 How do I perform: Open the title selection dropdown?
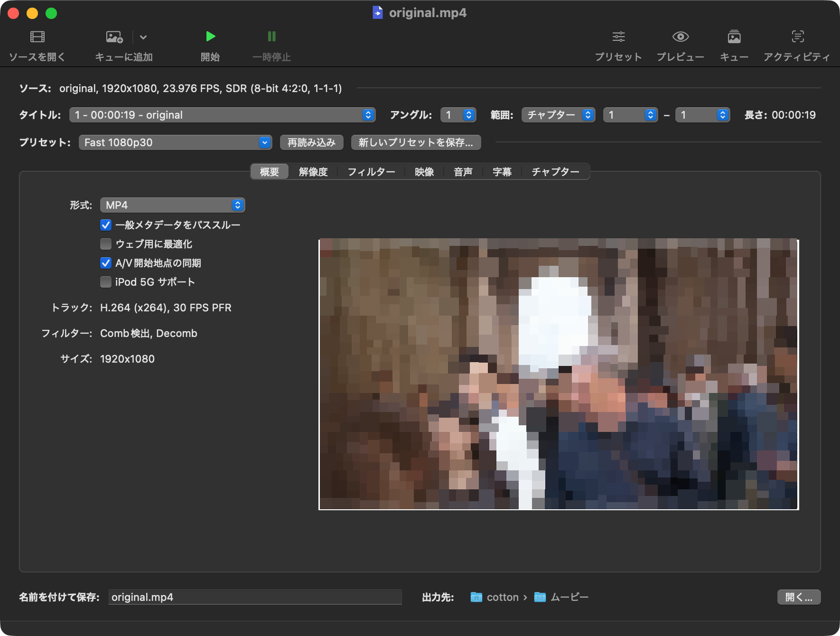(x=222, y=115)
